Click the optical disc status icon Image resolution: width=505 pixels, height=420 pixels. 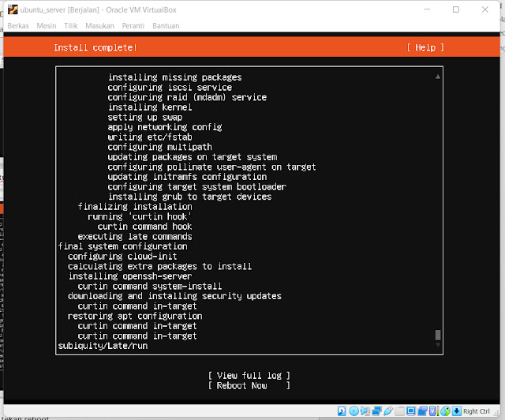[353, 411]
